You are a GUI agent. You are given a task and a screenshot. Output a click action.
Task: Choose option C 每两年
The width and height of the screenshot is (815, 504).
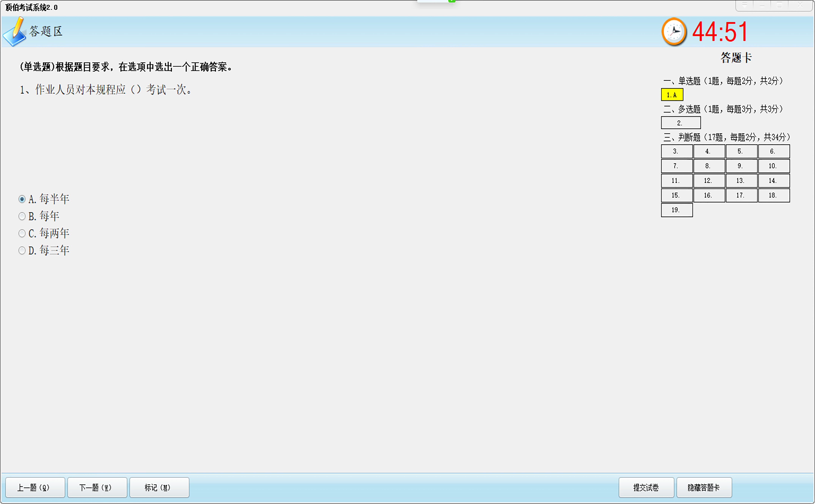click(x=22, y=233)
